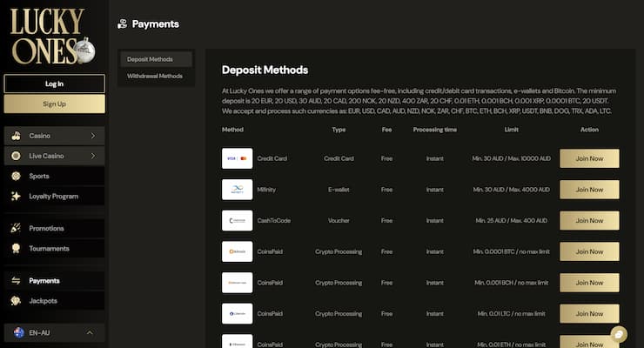Click the Limit column header

[512, 130]
